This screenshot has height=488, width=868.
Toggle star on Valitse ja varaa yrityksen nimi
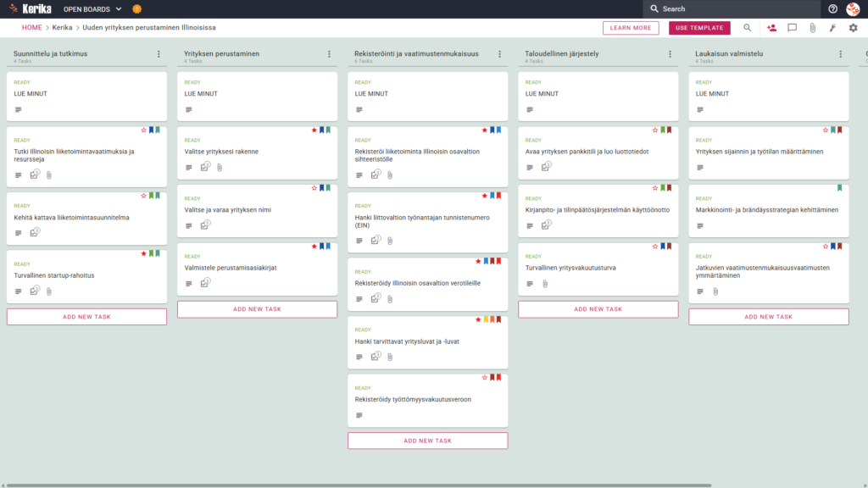pos(314,188)
